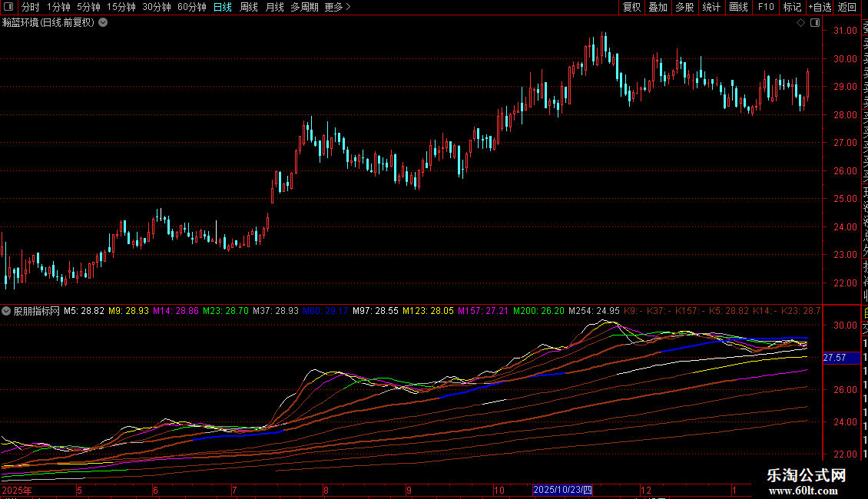Click the 返回 back button
Viewport: 868px width, 499px height.
[x=847, y=7]
